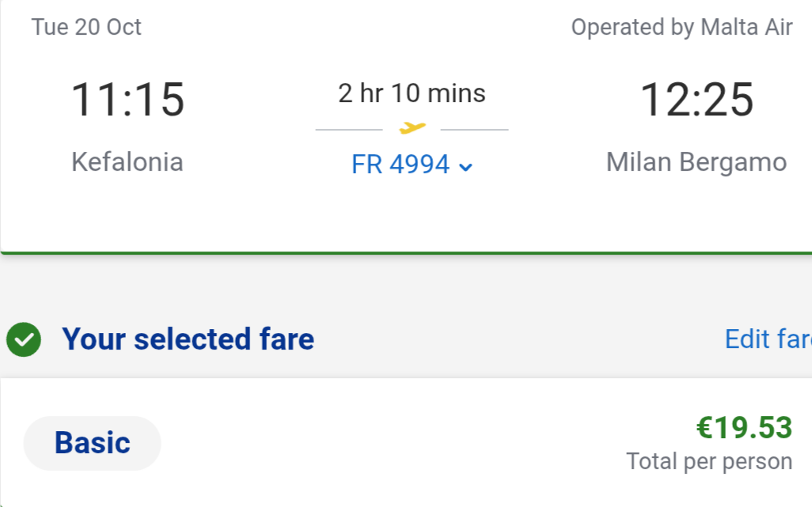The image size is (812, 507).
Task: Click the Tue 20 Oct date
Action: click(x=86, y=27)
